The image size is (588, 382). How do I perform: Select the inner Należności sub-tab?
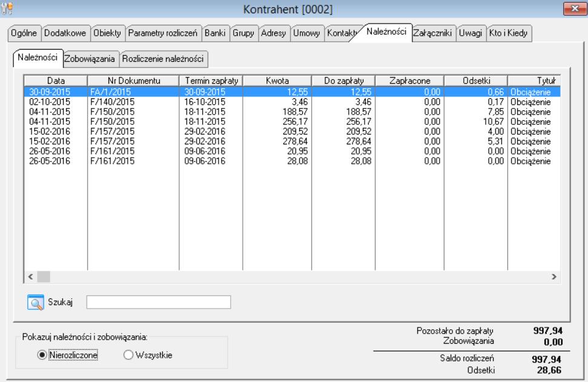tap(38, 58)
